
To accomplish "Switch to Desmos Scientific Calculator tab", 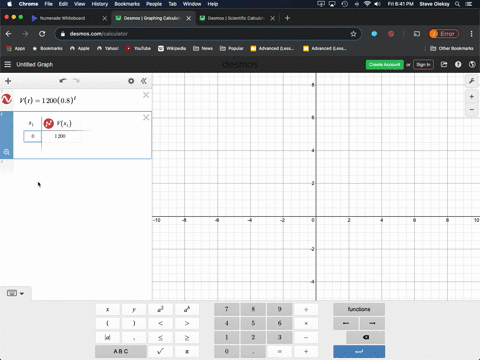I will [236, 18].
